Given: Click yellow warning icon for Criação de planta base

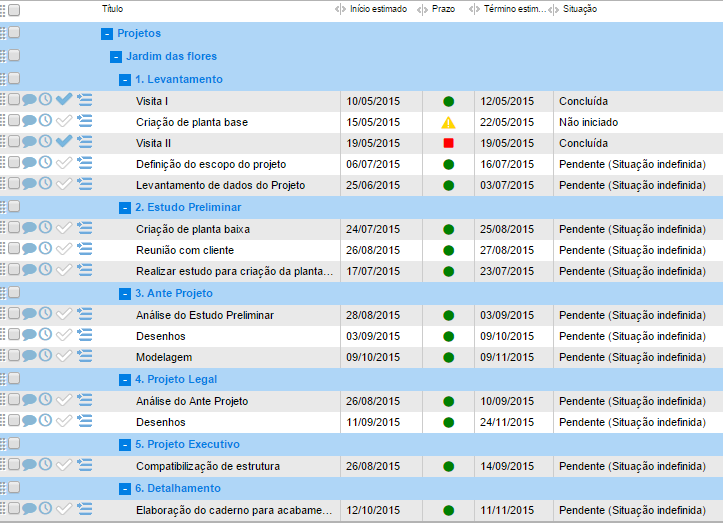Looking at the screenshot, I should pos(448,122).
